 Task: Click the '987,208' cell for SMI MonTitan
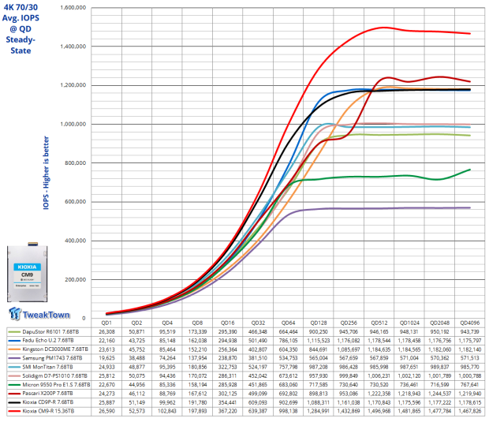coord(319,368)
